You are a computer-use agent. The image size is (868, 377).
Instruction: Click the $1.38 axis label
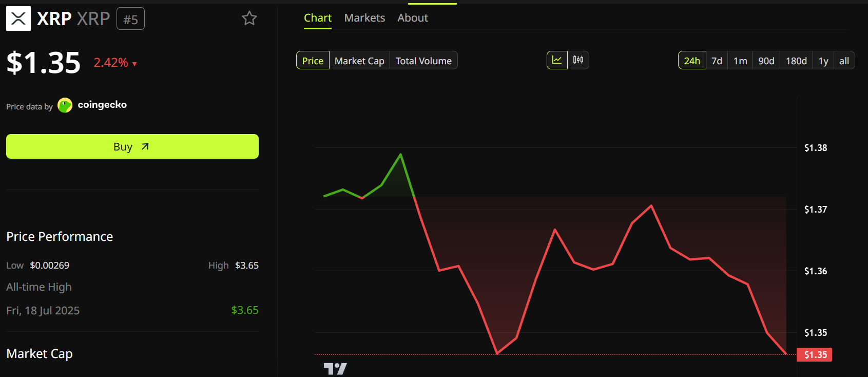pos(815,148)
